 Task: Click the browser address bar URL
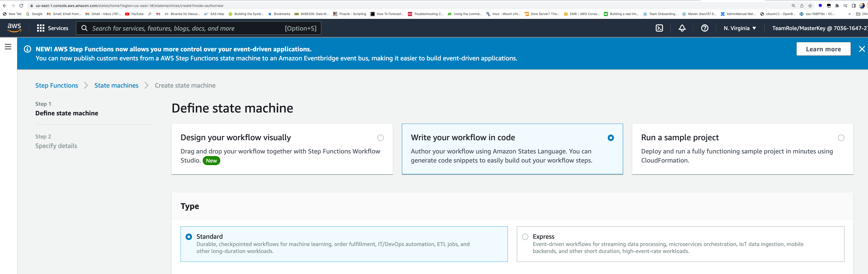click(x=129, y=6)
